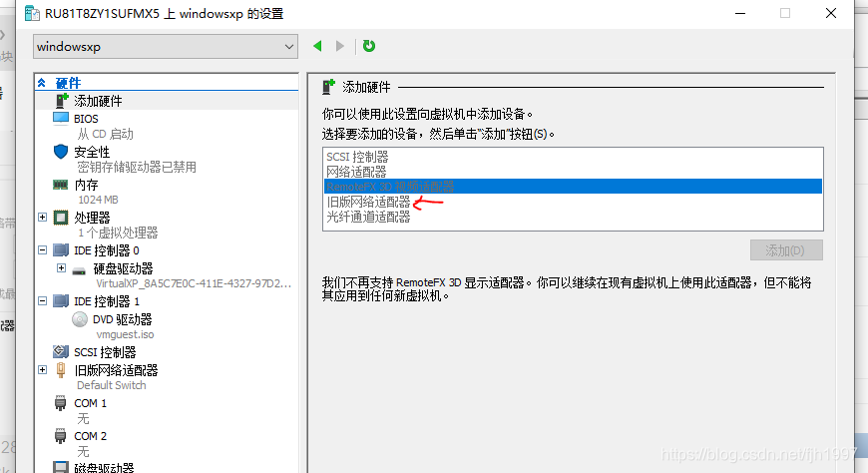Click the 硬盘驱动器 disk icon
Screen dimensions: 868x473
79,270
